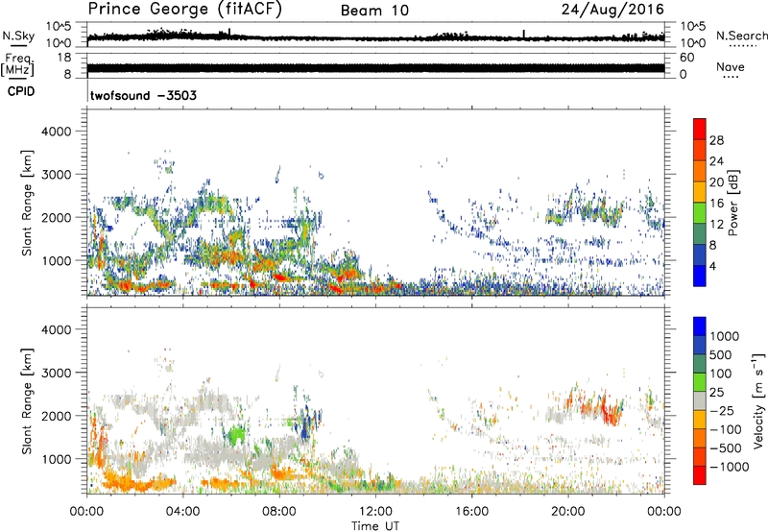768x532 pixels.
Task: Click the 'N.Search' legend label
Action: [741, 36]
